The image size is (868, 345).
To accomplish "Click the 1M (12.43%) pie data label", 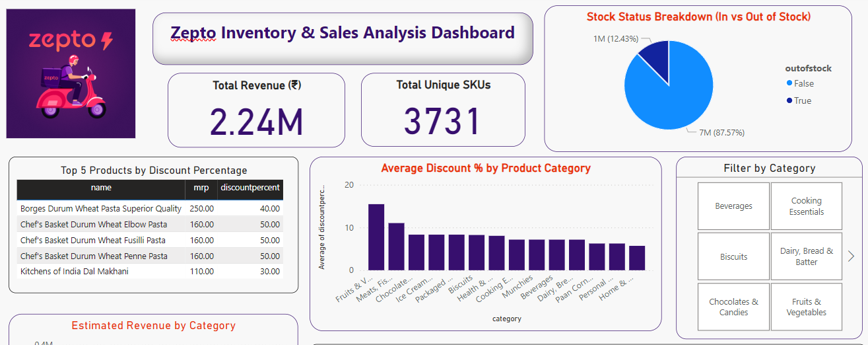I will (616, 38).
